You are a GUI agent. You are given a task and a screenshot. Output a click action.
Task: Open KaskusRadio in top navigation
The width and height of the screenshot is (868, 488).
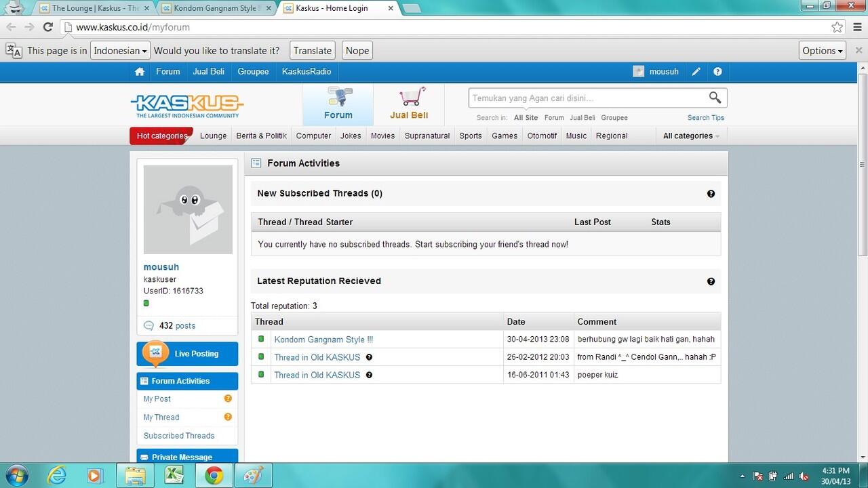point(307,72)
